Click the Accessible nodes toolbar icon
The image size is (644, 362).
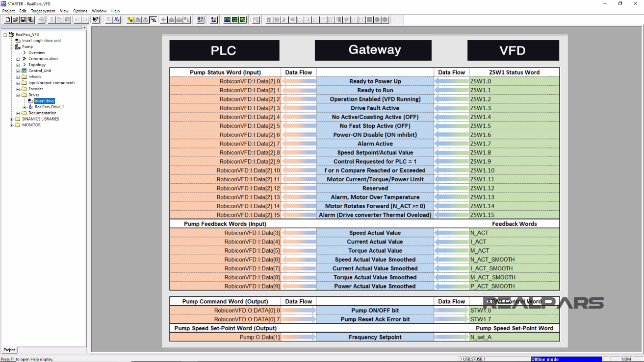point(201,20)
